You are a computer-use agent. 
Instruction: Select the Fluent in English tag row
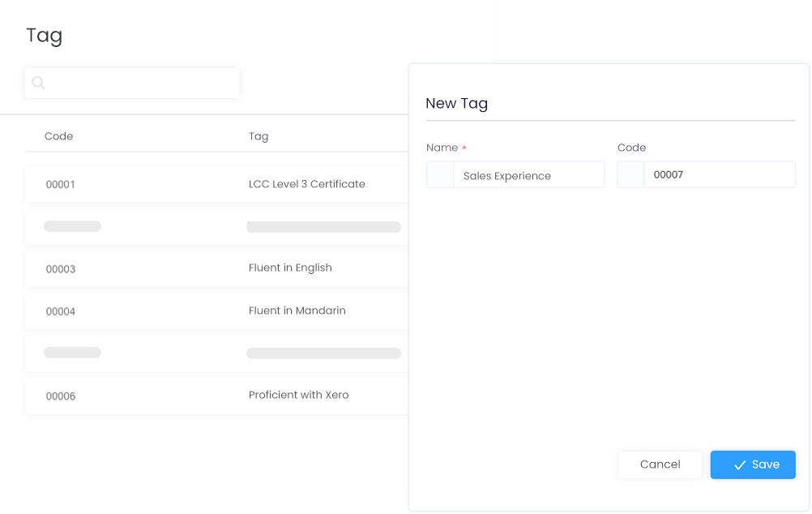point(216,268)
